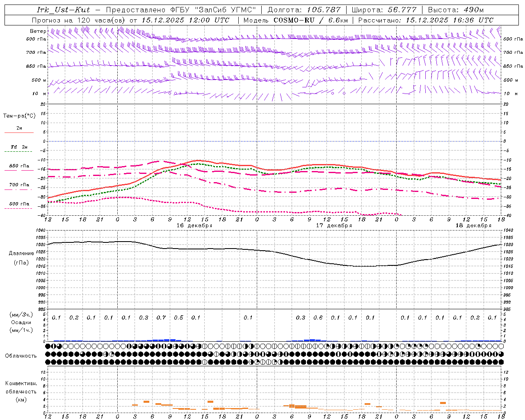Click the 16 декабря date label
525x420 pixels.
(194, 226)
